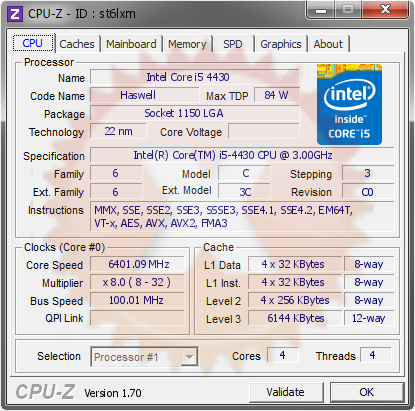This screenshot has height=411, width=415.
Task: Click the Package value Socket 1150 LGA
Action: [195, 113]
